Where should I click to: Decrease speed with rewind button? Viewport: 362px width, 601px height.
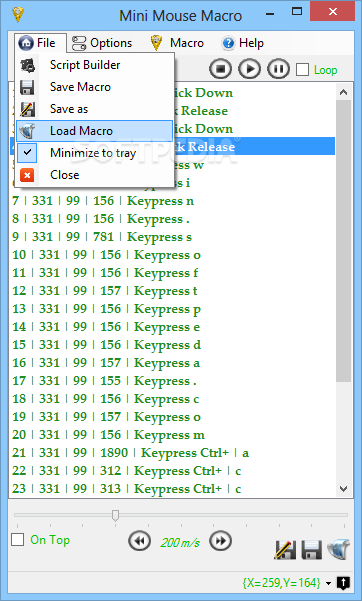139,541
